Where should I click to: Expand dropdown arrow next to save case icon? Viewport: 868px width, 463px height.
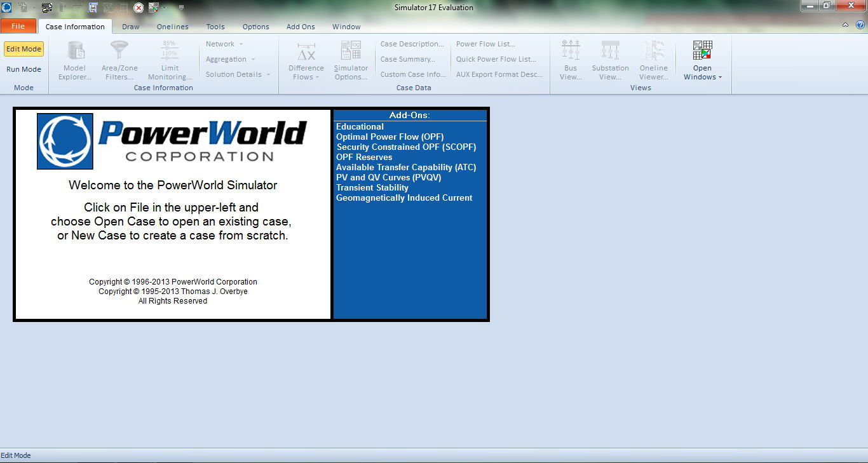point(34,8)
